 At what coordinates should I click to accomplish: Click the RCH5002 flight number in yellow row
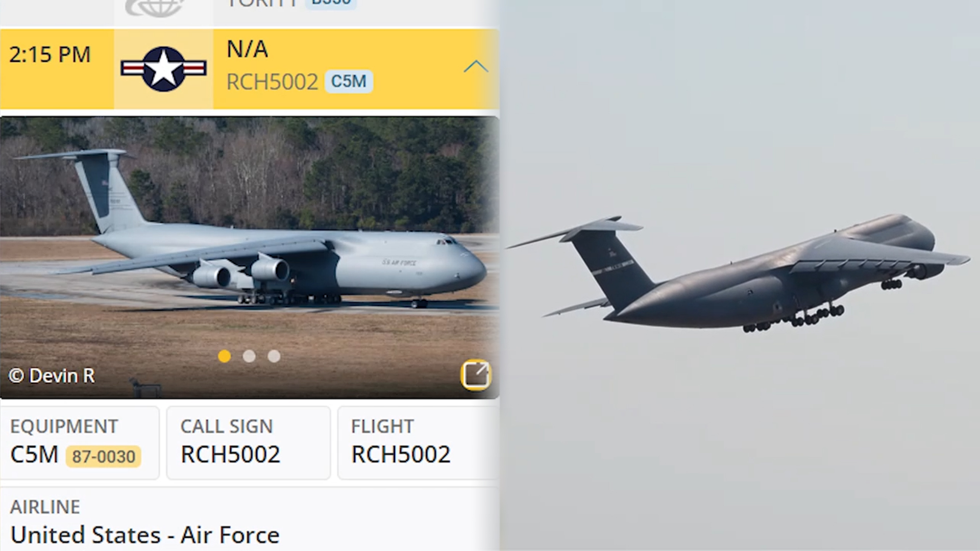(x=272, y=82)
